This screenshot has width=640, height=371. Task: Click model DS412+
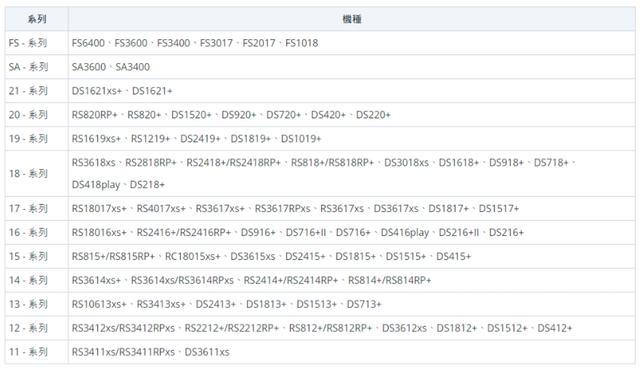tap(555, 328)
